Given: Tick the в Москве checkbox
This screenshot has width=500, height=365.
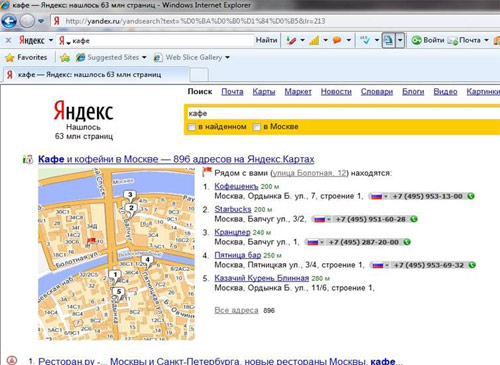Looking at the screenshot, I should (256, 127).
